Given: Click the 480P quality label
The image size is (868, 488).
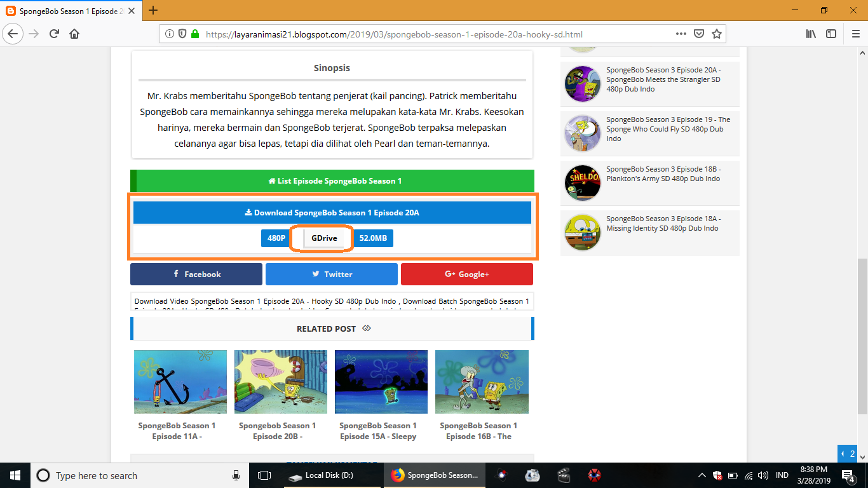Looking at the screenshot, I should [x=276, y=238].
